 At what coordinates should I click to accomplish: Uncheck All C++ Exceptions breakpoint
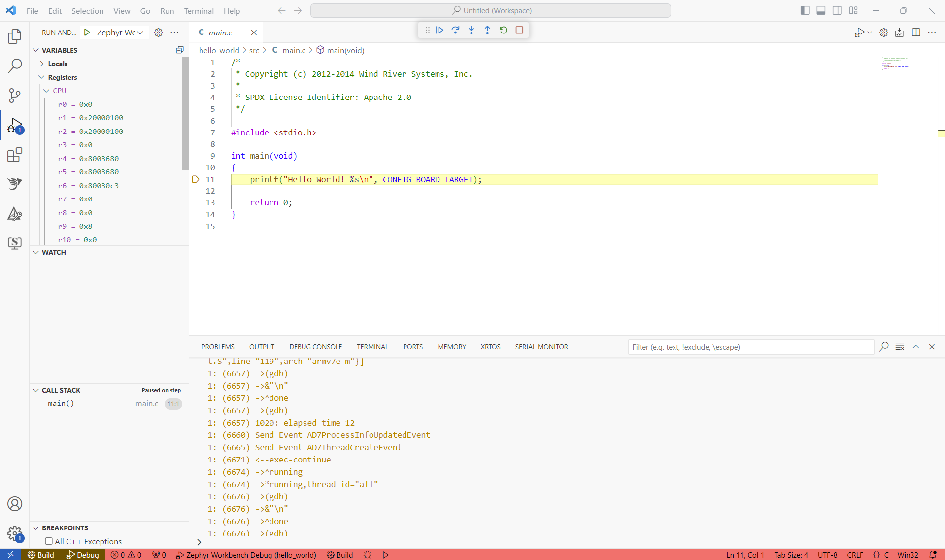coord(48,541)
